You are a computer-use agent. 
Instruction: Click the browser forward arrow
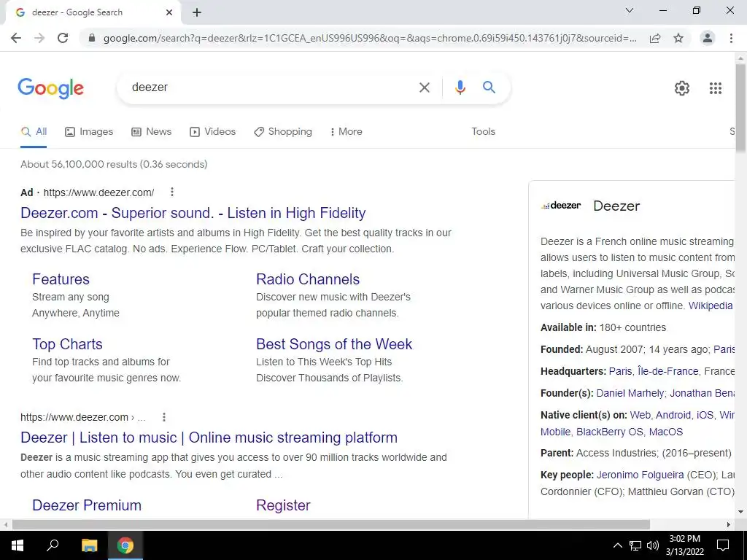[39, 38]
